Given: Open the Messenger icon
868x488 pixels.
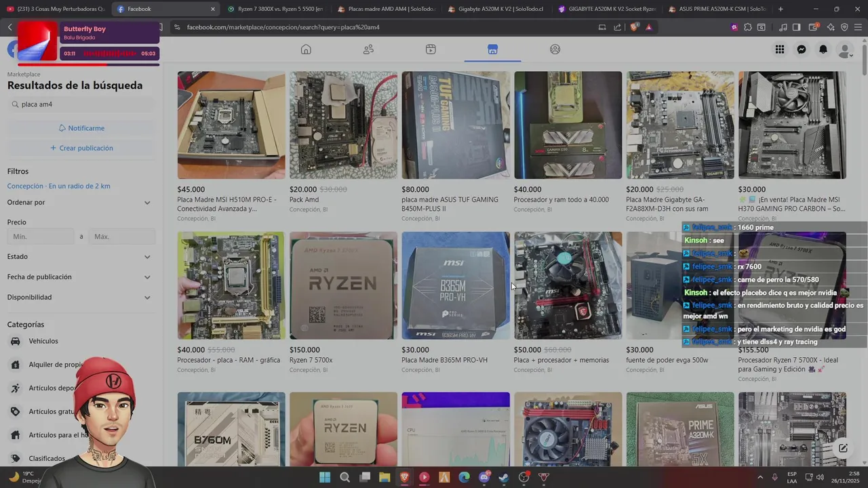Looking at the screenshot, I should pos(802,49).
